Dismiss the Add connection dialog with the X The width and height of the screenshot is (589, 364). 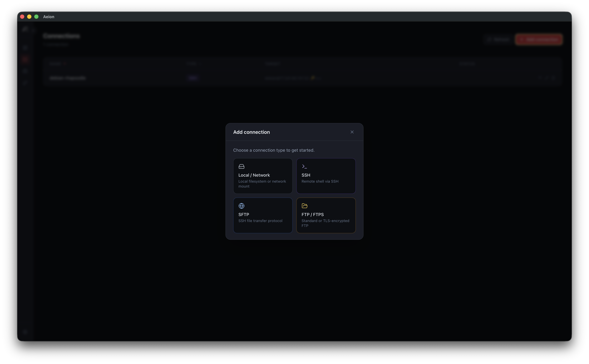(352, 132)
